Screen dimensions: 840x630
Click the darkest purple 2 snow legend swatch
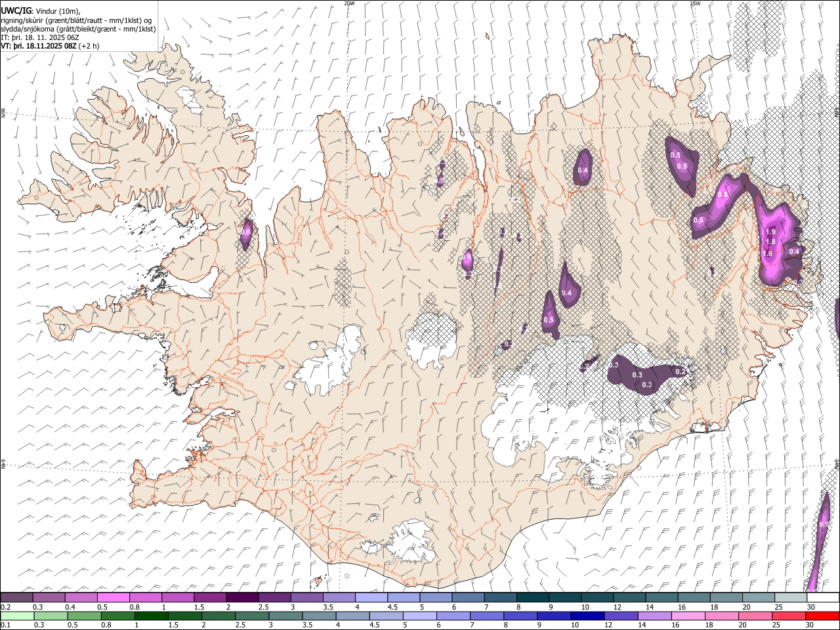(x=242, y=597)
